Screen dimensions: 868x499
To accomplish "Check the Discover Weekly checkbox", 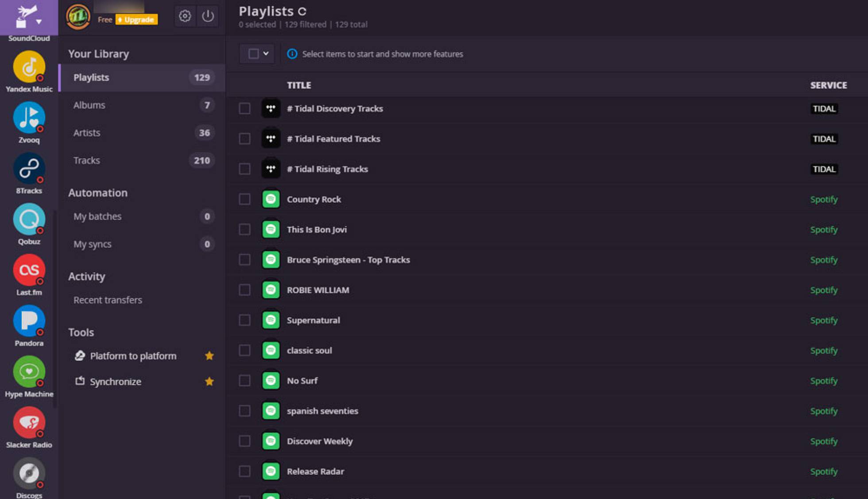I will (244, 441).
